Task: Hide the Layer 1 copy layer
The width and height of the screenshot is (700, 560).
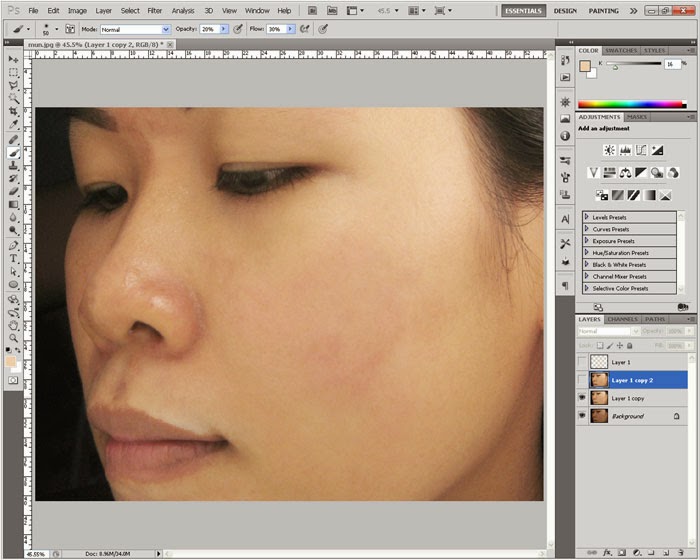Action: tap(582, 397)
